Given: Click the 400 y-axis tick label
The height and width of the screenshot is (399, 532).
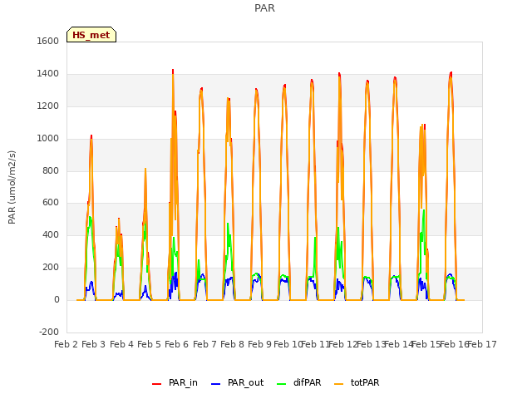Looking at the screenshot, I should click(x=51, y=234).
